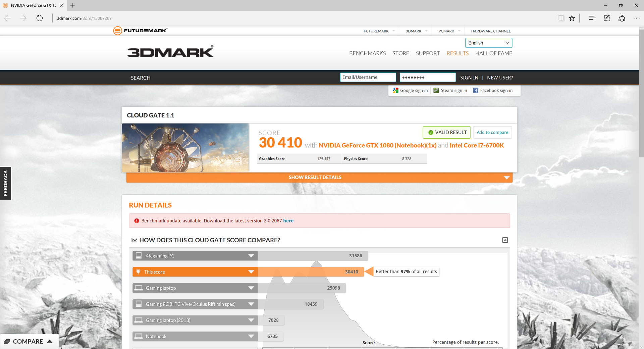644x349 pixels.
Task: Click the benchmark update warning icon
Action: [x=137, y=221]
